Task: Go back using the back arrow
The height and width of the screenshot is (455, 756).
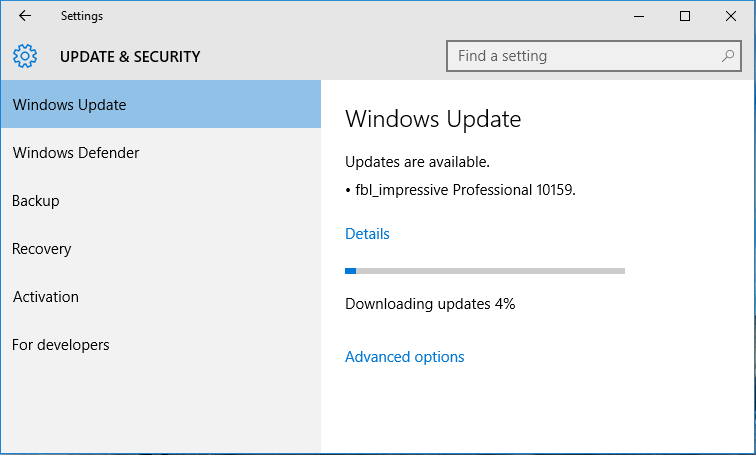Action: pos(25,16)
